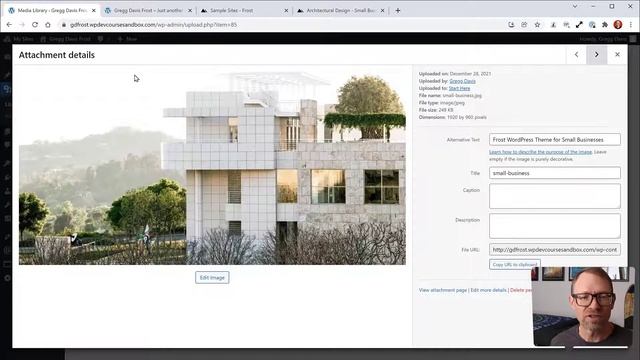This screenshot has width=640, height=360.
Task: Open the Start Here uploaded-to link
Action: (459, 88)
